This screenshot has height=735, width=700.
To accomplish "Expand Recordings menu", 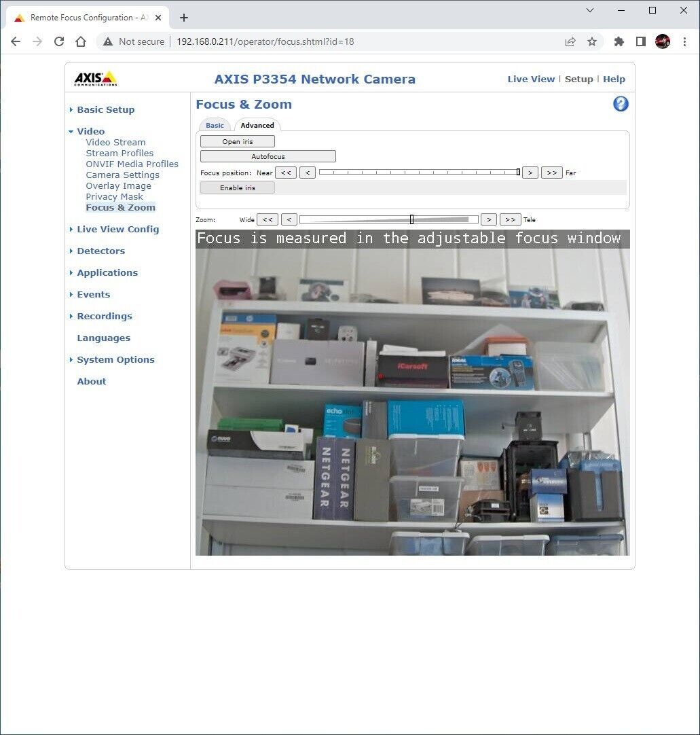I will click(x=105, y=316).
